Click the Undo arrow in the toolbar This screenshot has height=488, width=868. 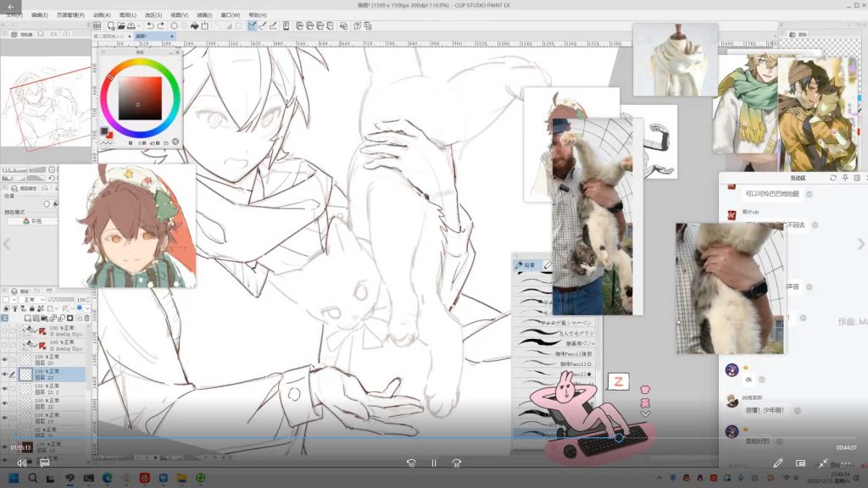point(150,25)
